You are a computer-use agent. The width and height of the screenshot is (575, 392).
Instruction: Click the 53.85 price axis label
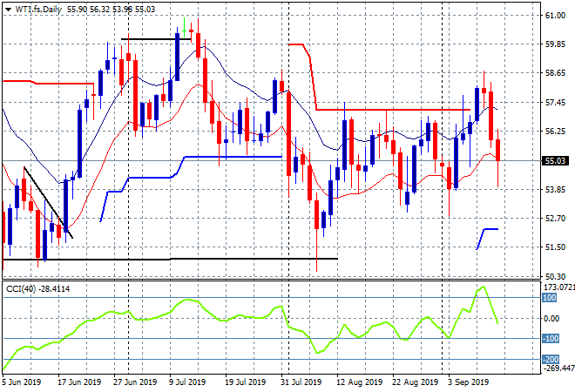pos(555,189)
